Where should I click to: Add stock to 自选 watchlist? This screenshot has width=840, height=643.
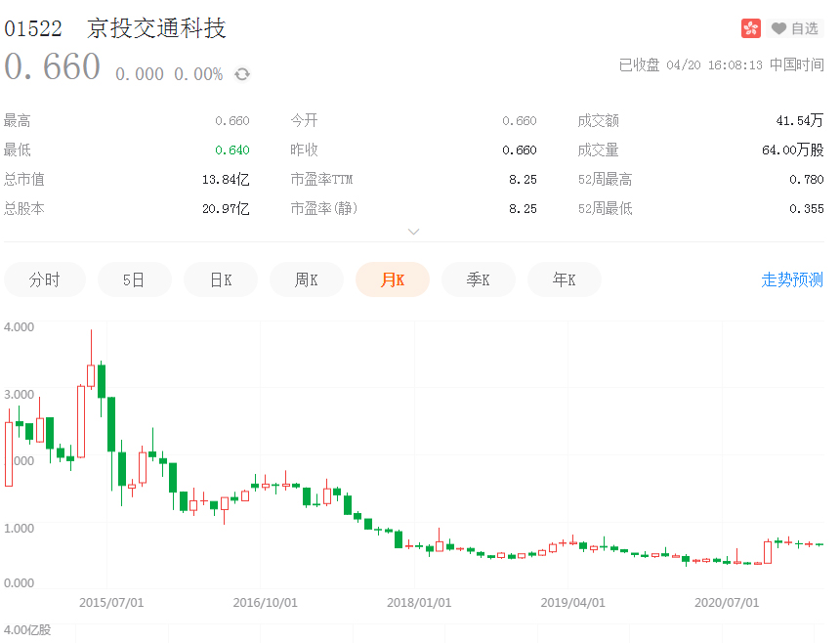(x=795, y=28)
